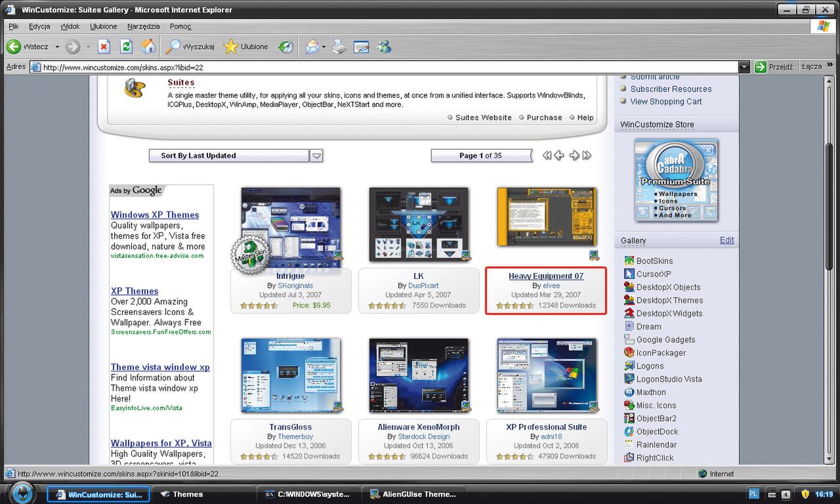Click the Purchase link

[544, 117]
